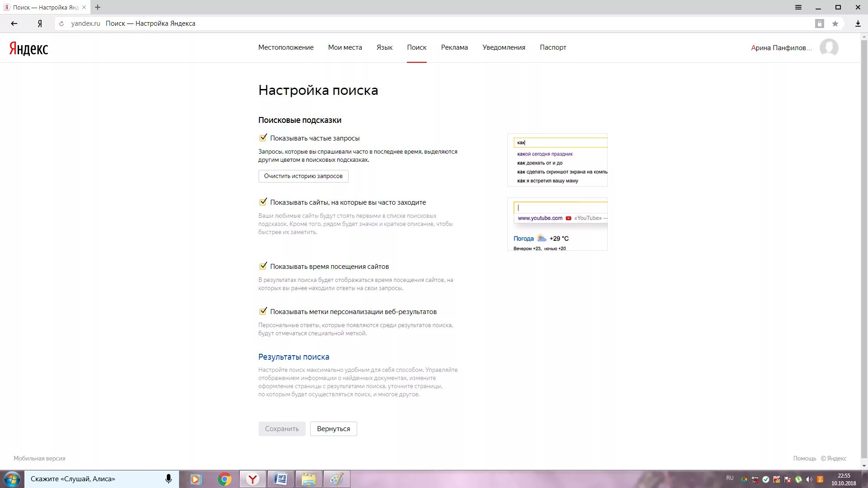This screenshot has width=868, height=488.
Task: Open Microsoft Word from the taskbar
Action: tap(280, 479)
